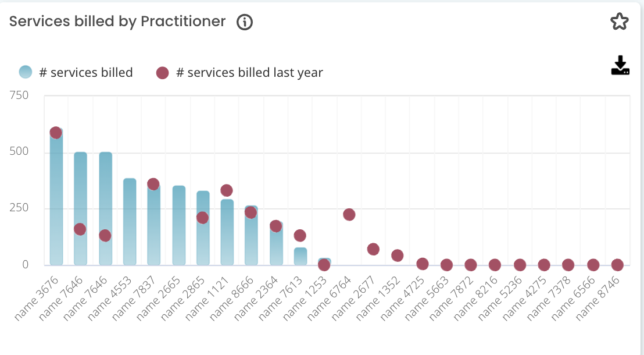The image size is (644, 355).
Task: Select the last-year dot for name 6764
Action: click(x=349, y=215)
